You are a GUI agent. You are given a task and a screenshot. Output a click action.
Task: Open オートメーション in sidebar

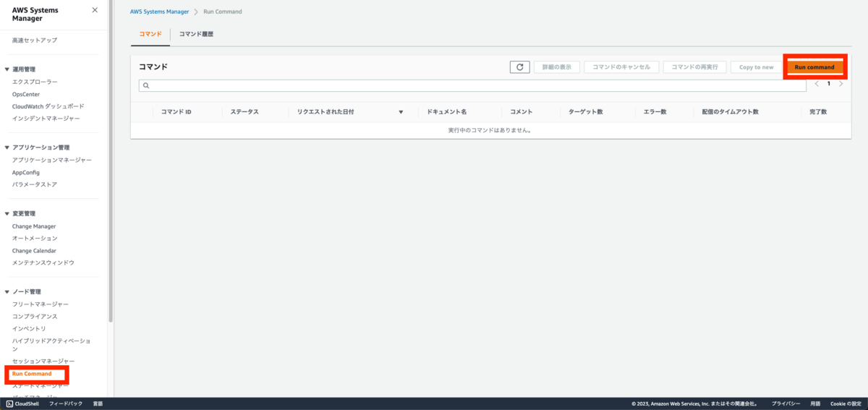click(x=35, y=239)
